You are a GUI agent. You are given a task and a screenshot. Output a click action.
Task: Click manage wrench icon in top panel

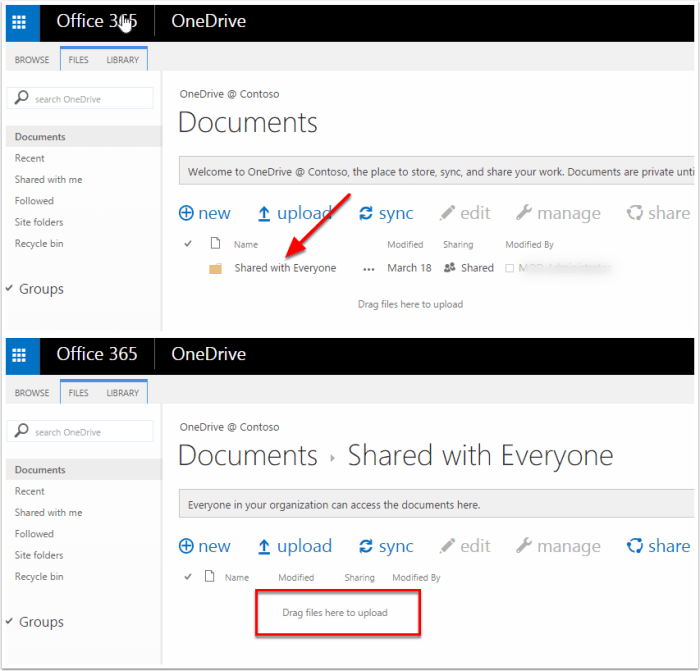coord(524,213)
